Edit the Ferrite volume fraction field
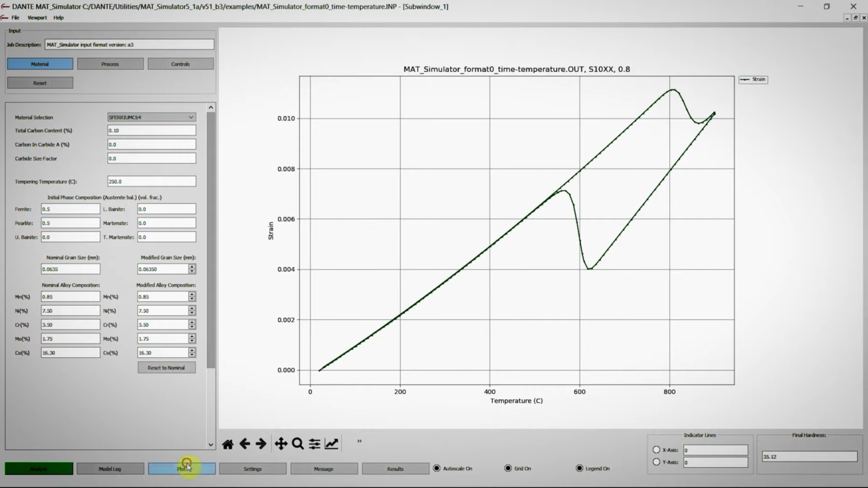The height and width of the screenshot is (488, 868). (x=71, y=209)
